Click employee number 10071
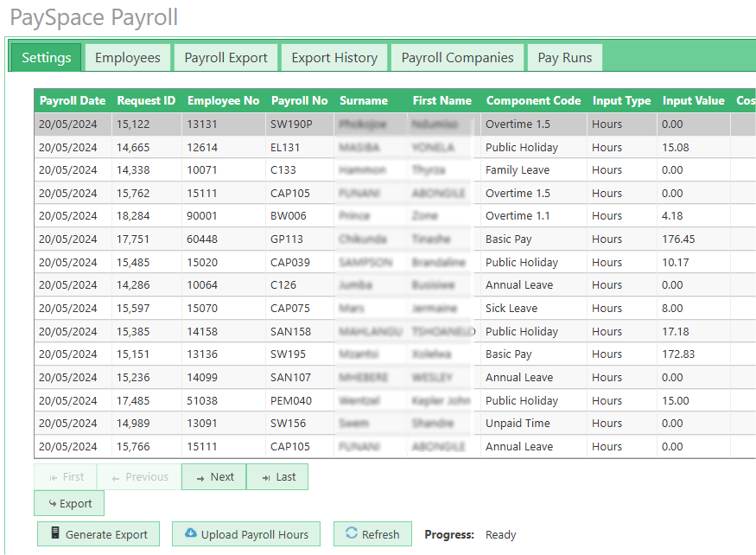The width and height of the screenshot is (756, 555). (x=224, y=170)
